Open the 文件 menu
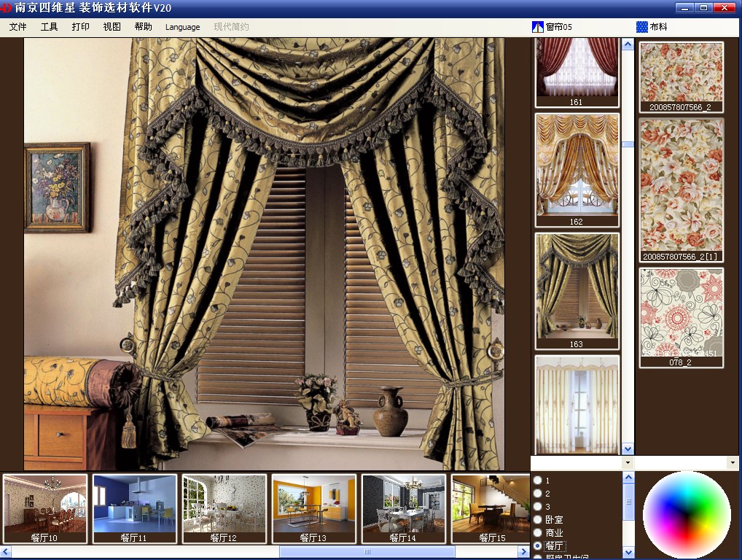The height and width of the screenshot is (560, 742). pos(18,27)
